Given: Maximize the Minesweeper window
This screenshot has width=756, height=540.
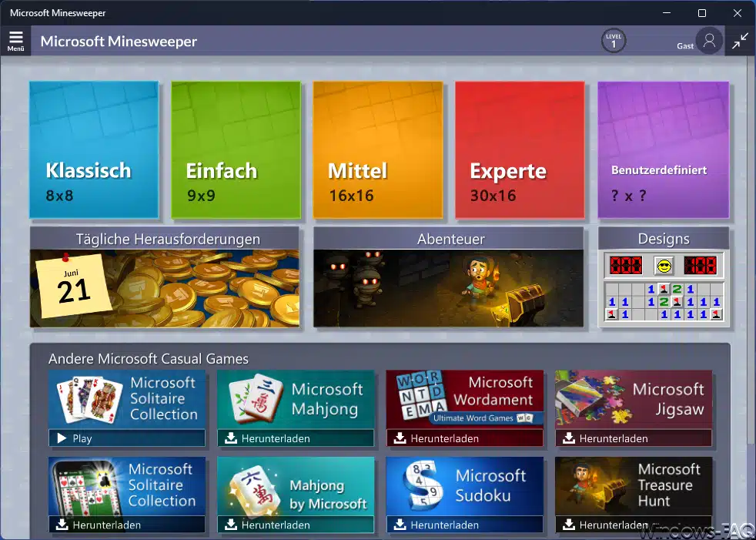Looking at the screenshot, I should tap(702, 13).
